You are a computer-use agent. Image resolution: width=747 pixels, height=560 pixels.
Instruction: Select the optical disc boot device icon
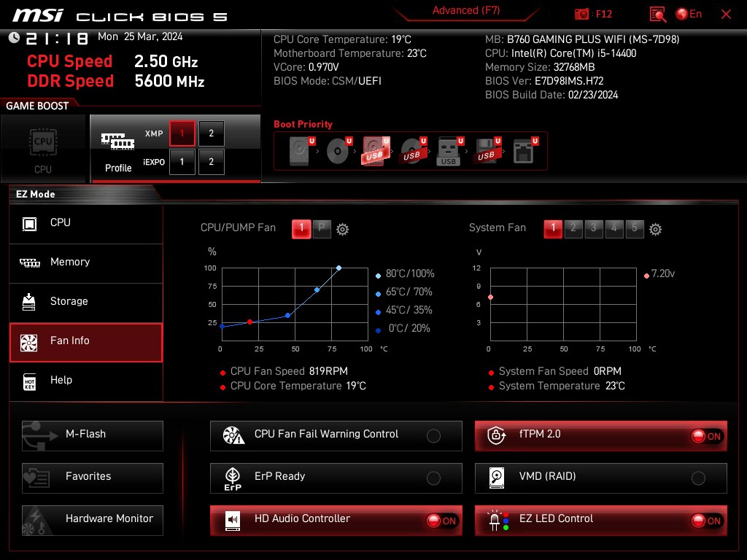click(338, 150)
